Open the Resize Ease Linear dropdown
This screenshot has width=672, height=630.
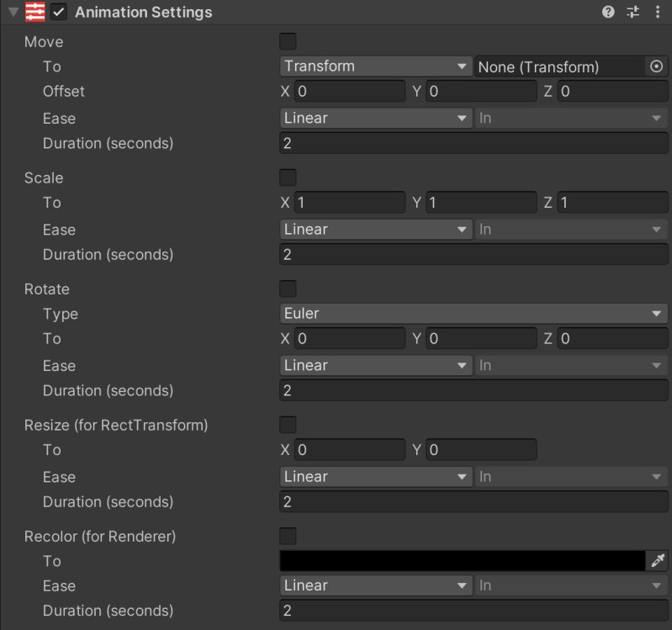click(376, 477)
